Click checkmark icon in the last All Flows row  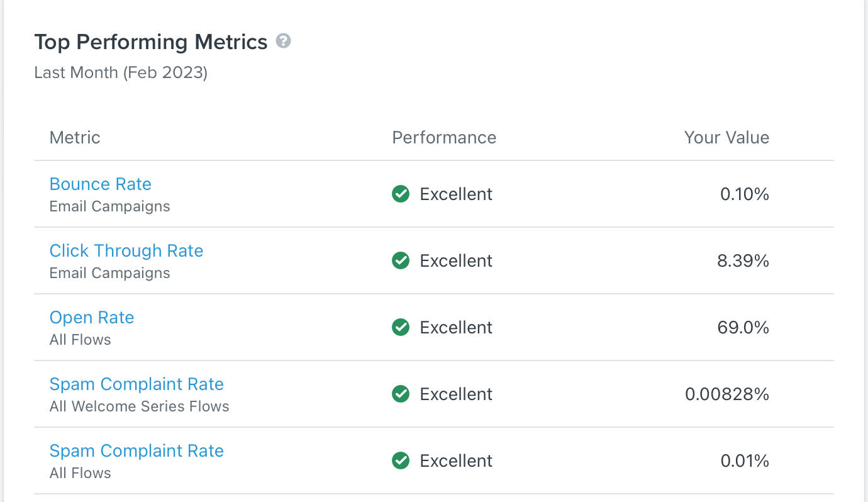(x=401, y=460)
